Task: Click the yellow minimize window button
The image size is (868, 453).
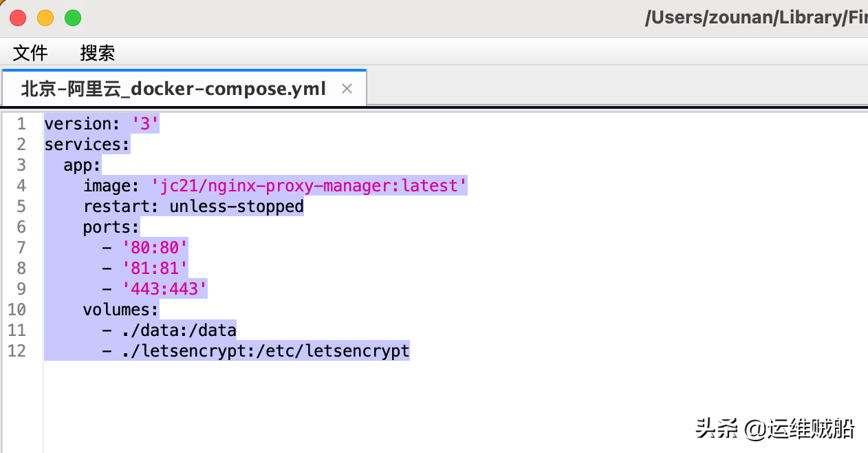Action: 45,19
